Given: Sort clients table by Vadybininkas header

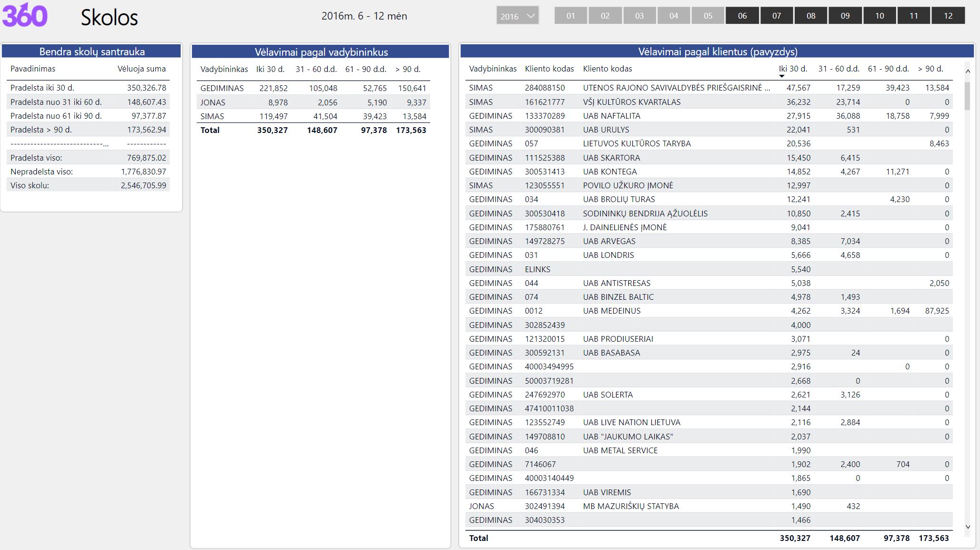Looking at the screenshot, I should 493,69.
